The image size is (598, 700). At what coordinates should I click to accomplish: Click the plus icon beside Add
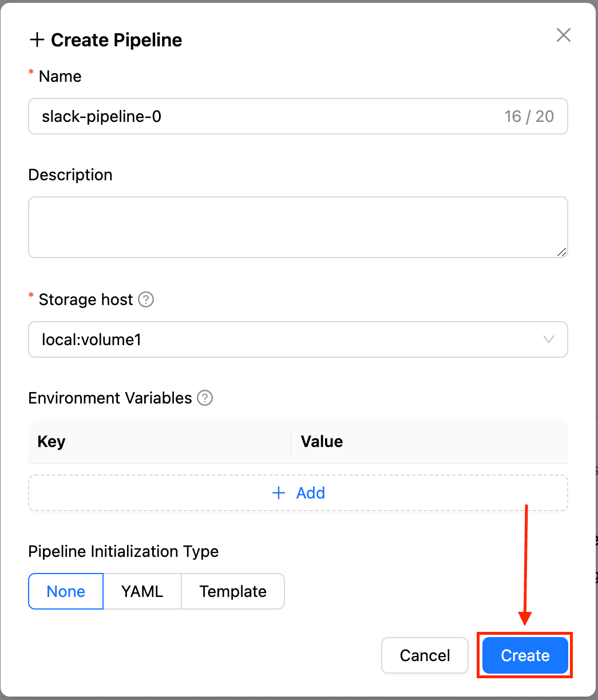pyautogui.click(x=279, y=493)
